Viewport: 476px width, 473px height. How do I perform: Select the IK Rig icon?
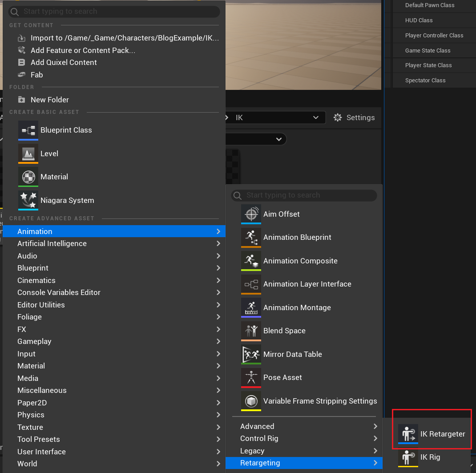408,457
